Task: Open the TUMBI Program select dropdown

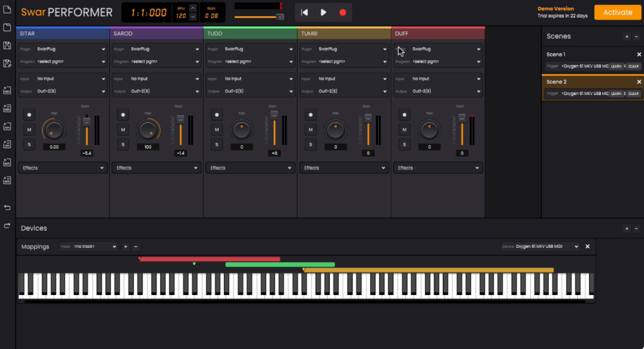Action: tap(344, 62)
